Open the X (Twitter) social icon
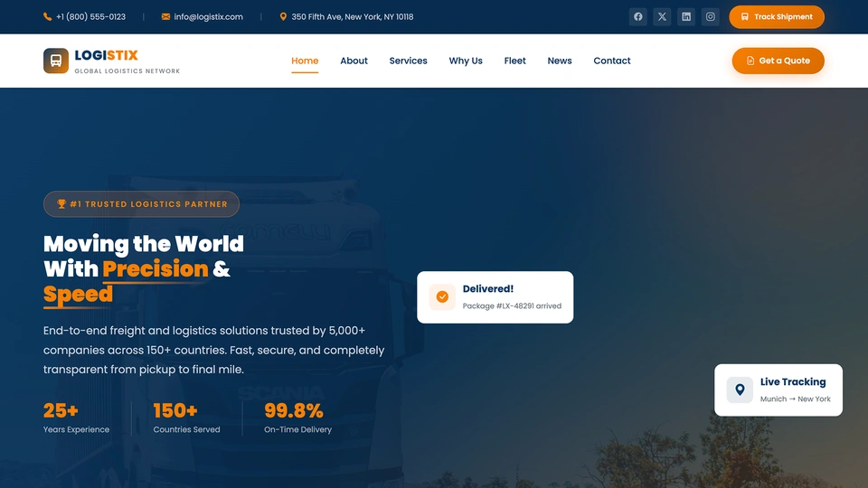Viewport: 868px width, 488px height. click(662, 16)
